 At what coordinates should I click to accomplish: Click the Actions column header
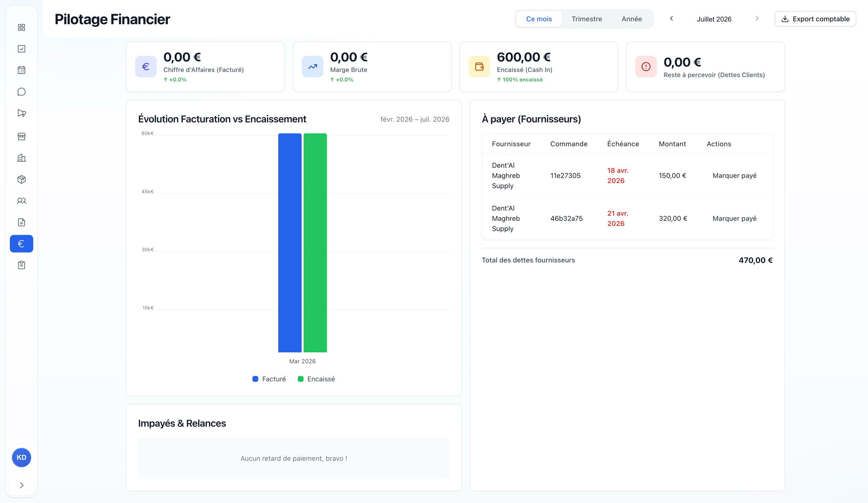(719, 144)
